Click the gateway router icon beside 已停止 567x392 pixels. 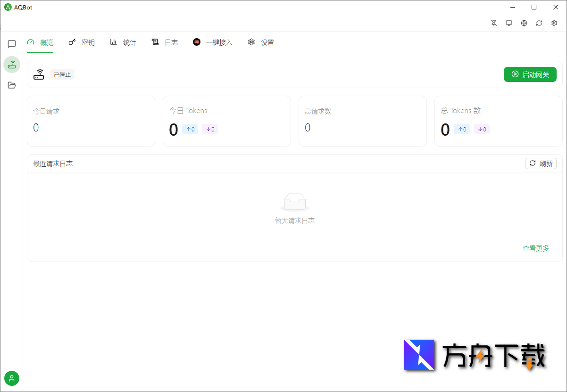pyautogui.click(x=39, y=74)
